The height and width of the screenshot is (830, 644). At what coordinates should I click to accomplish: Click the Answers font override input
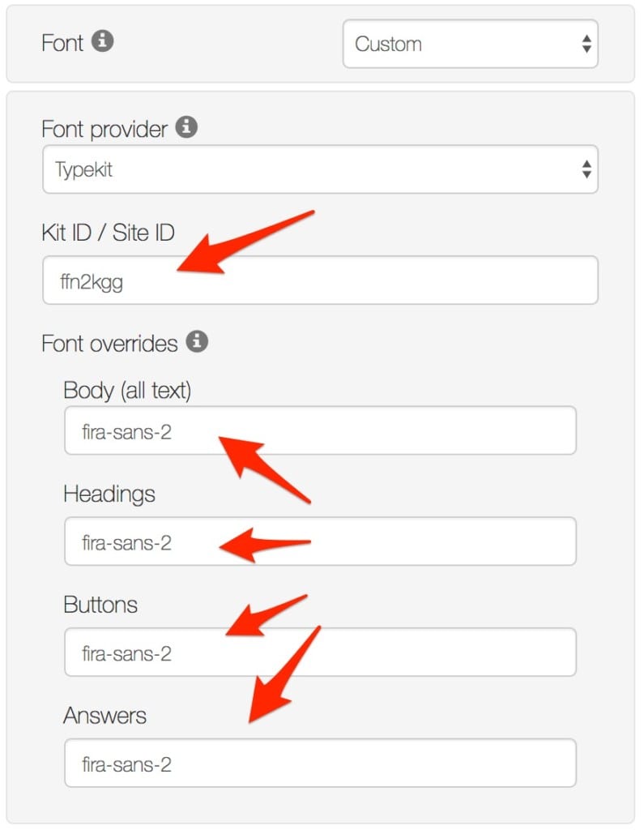coord(320,764)
